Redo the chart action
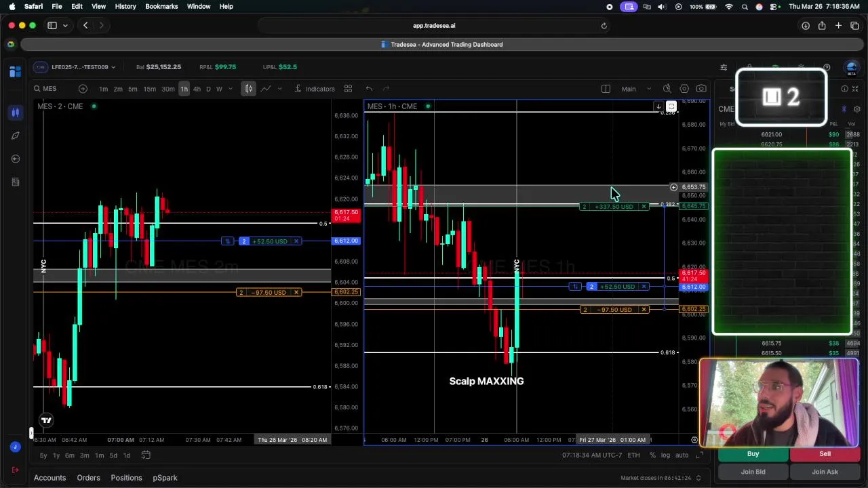This screenshot has width=868, height=488. tap(386, 89)
